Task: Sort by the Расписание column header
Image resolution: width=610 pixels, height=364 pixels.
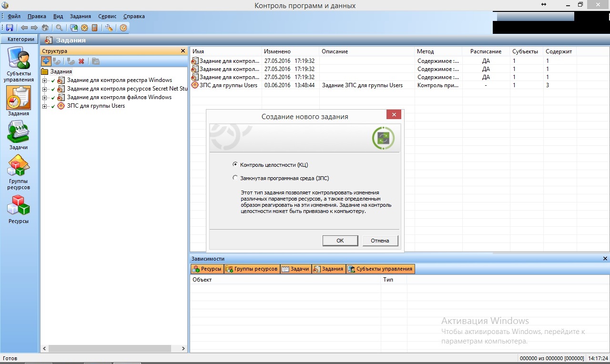Action: (486, 51)
